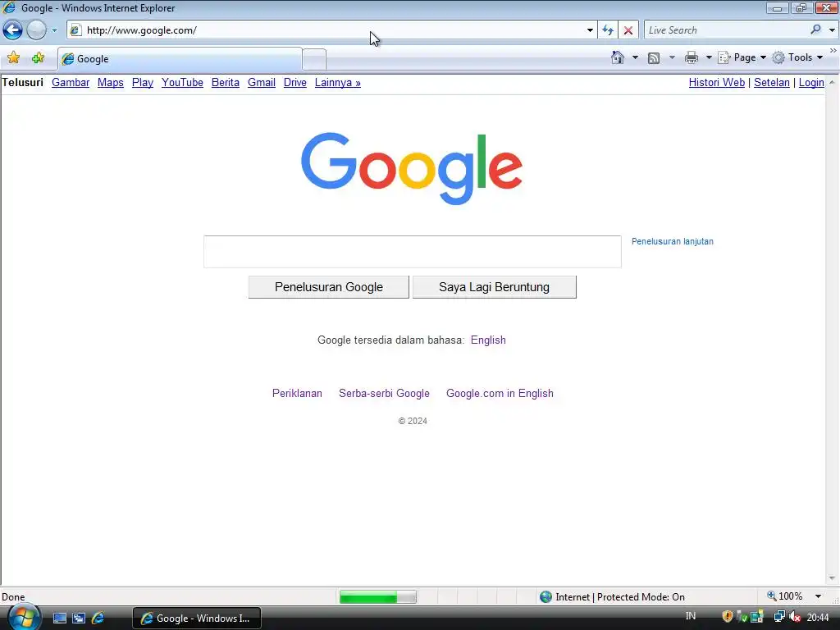Open the Gambar link
The image size is (840, 630).
[71, 83]
